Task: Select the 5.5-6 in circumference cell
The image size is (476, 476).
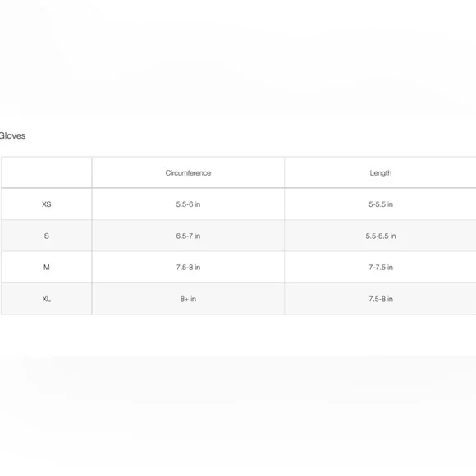Action: click(188, 204)
